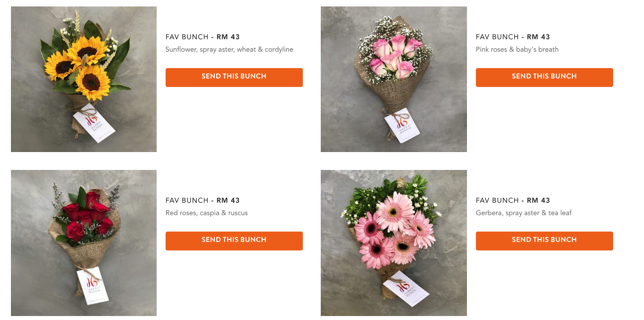Click the Fav Bunch title above gerbera description
Screen dimensions: 644x320
[513, 200]
